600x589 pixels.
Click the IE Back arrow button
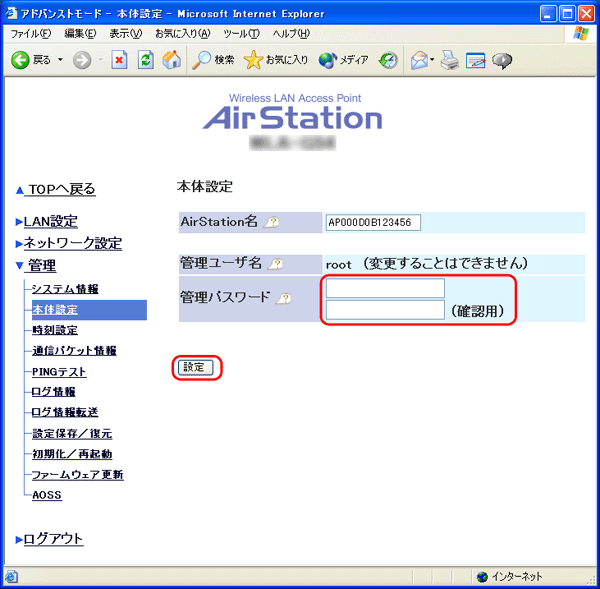coord(20,60)
